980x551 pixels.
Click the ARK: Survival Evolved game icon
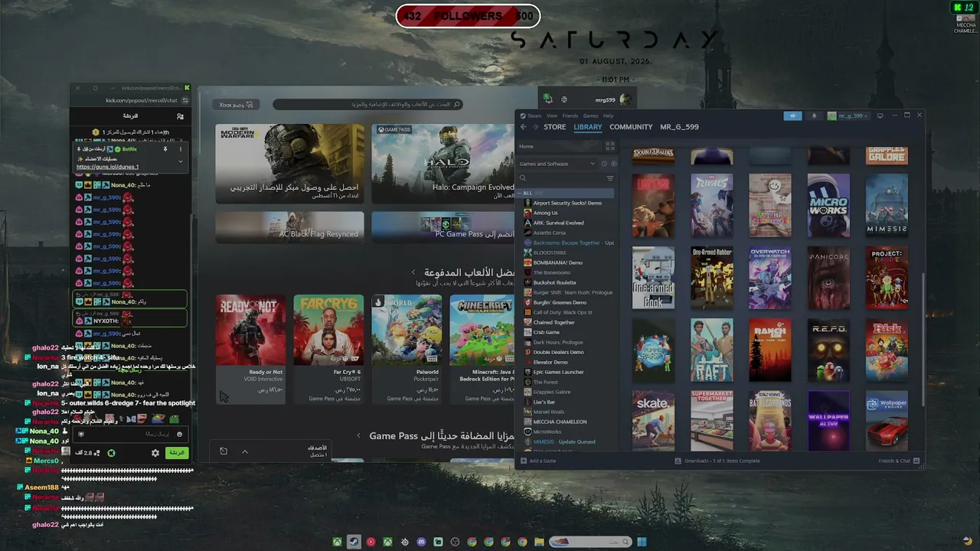(x=528, y=223)
